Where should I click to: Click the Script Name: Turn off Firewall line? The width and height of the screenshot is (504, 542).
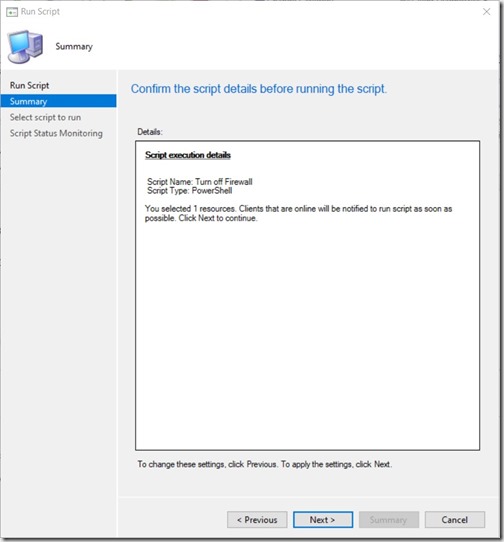point(200,181)
